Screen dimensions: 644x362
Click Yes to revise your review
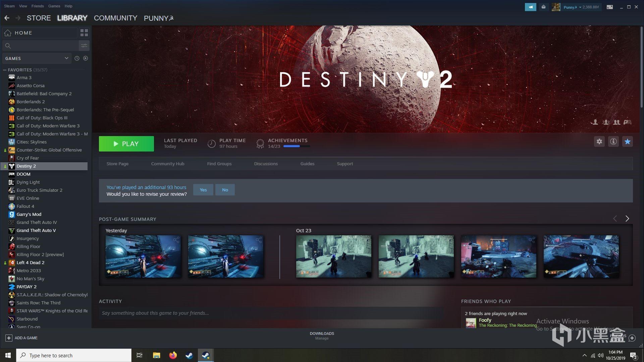203,190
